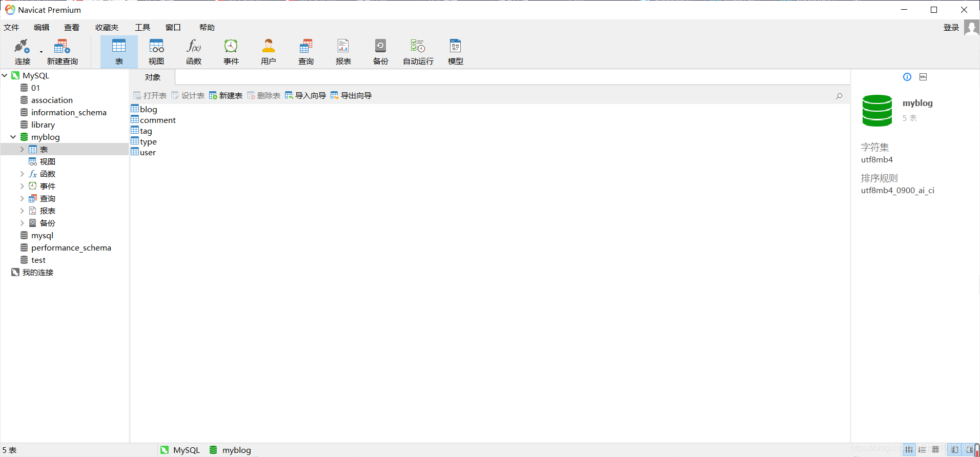Click the 登录 login link

coord(951,28)
